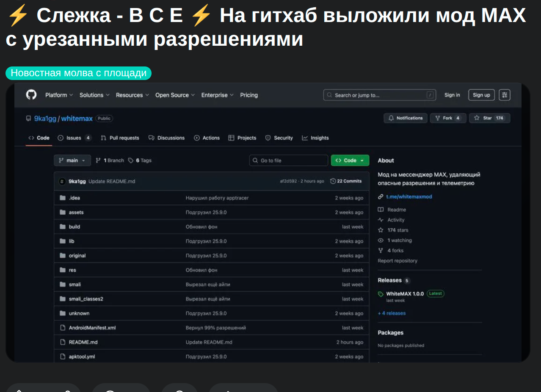The image size is (541, 392).
Task: Open the 1 Branch list
Action: point(110,160)
